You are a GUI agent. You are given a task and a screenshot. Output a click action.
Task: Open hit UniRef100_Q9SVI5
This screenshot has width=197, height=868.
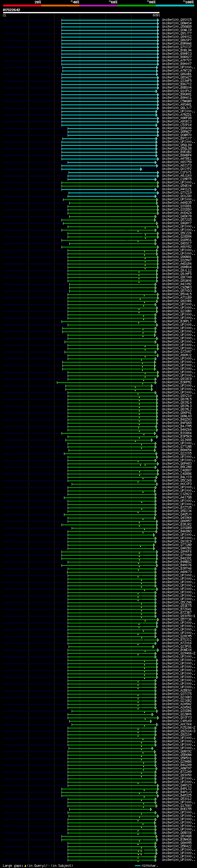(x=177, y=20)
